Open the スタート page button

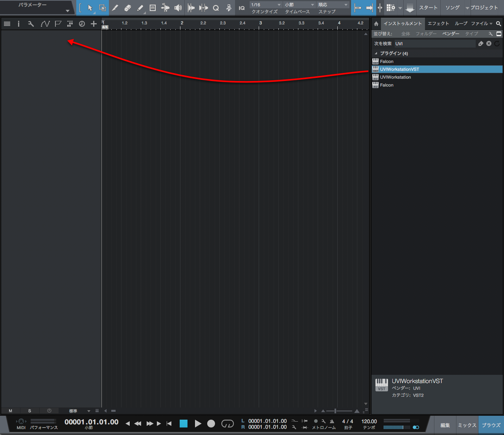click(x=428, y=8)
